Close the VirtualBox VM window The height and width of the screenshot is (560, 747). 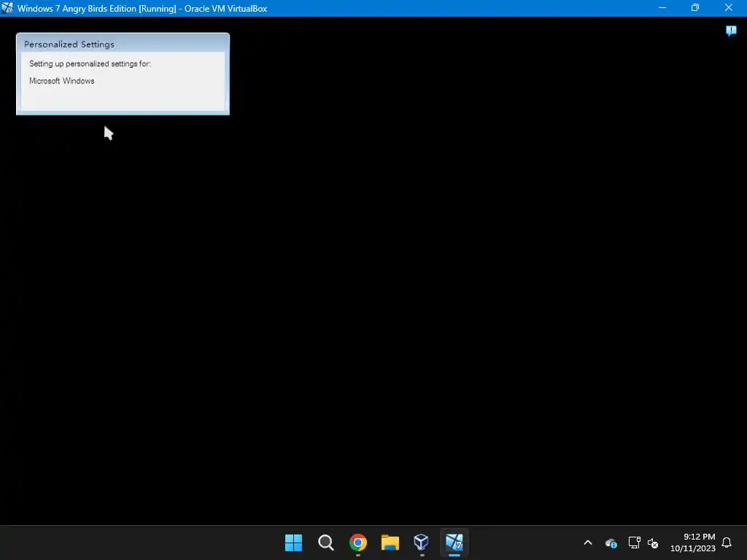click(x=729, y=8)
